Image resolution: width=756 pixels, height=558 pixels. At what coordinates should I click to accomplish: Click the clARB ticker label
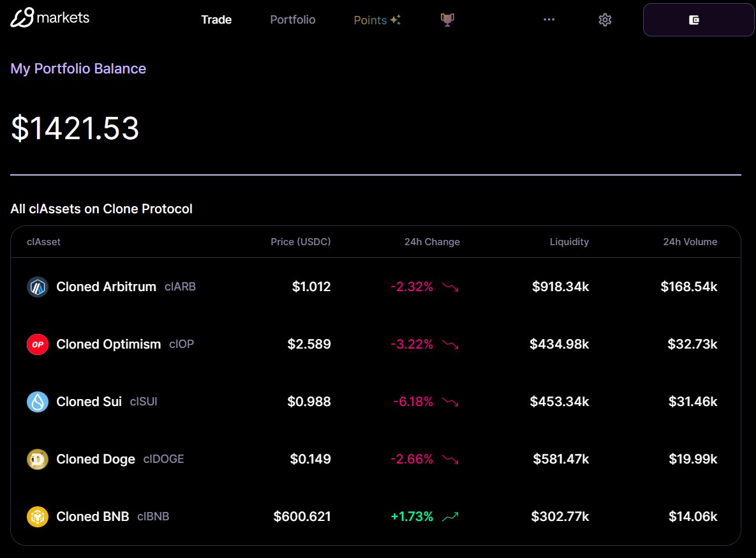[x=180, y=287]
